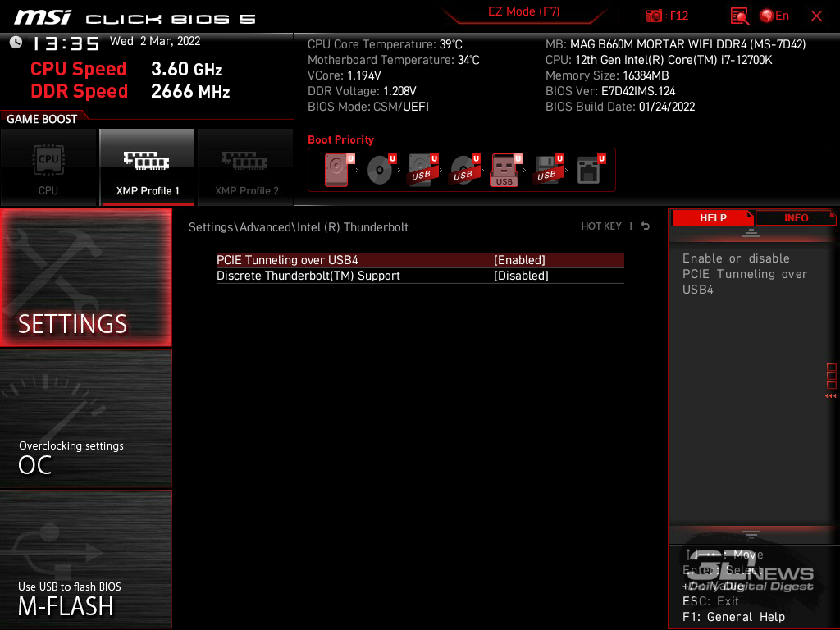This screenshot has width=840, height=630.
Task: Go back using the return arrow icon
Action: tap(646, 226)
